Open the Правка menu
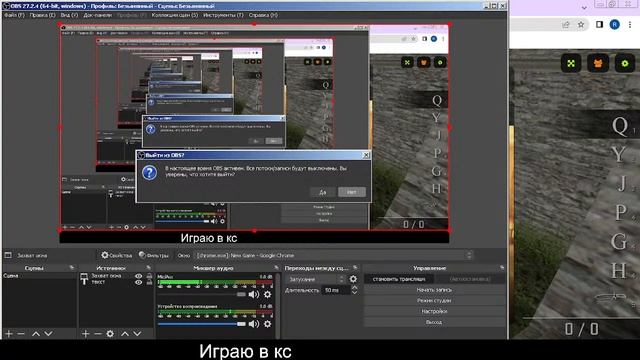640x360 pixels. [x=42, y=15]
